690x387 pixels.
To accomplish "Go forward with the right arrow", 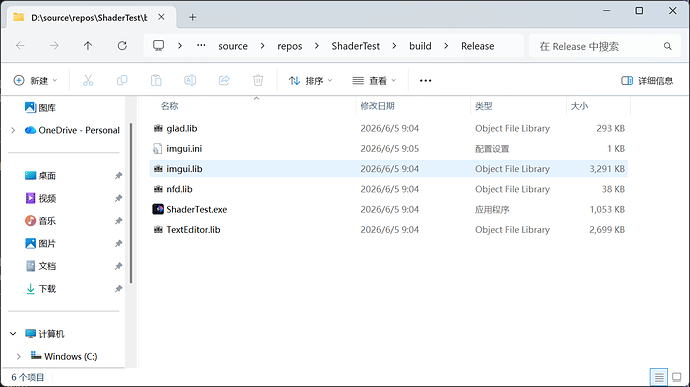I will click(x=54, y=46).
